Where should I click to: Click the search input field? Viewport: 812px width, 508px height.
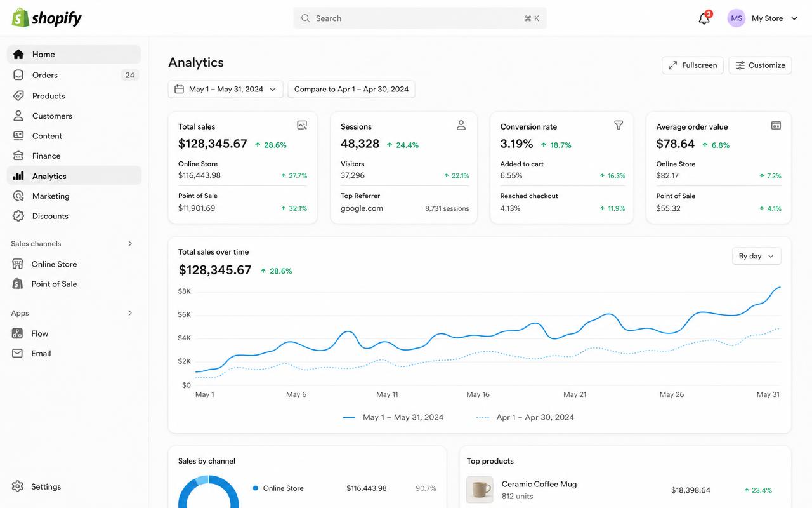pos(420,18)
